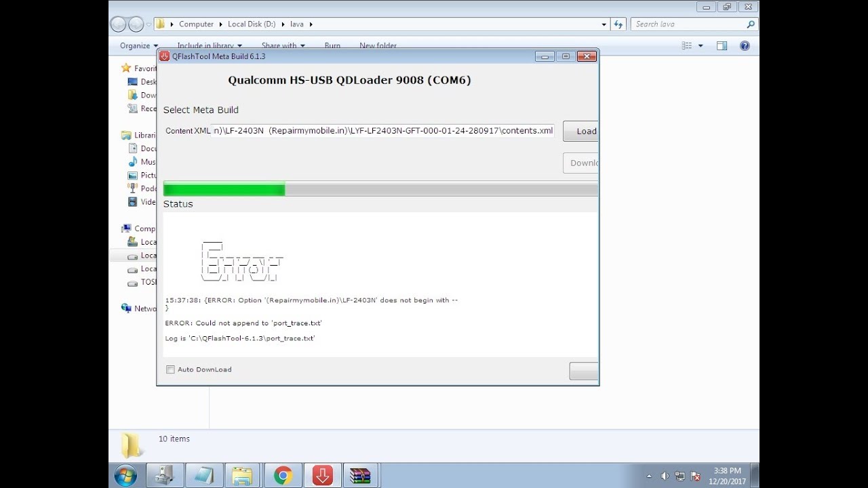
Task: Click the QFlashTool red app icon in title bar
Action: pyautogui.click(x=164, y=56)
